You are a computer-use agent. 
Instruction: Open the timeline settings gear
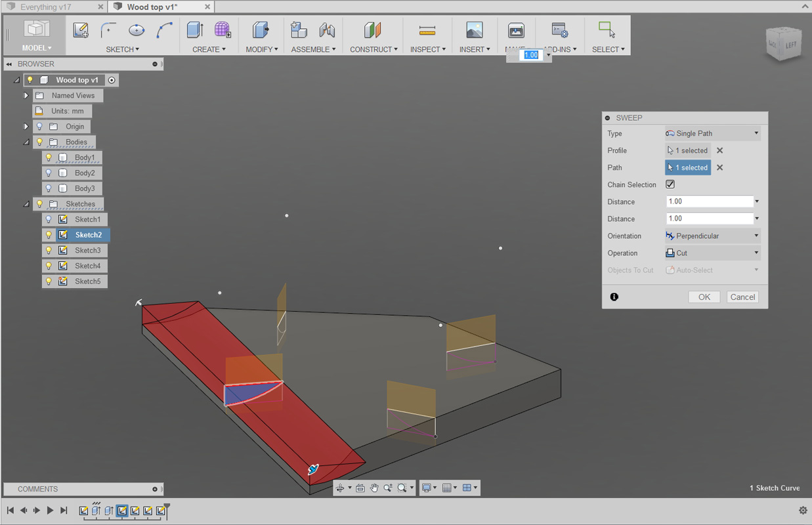click(x=803, y=511)
